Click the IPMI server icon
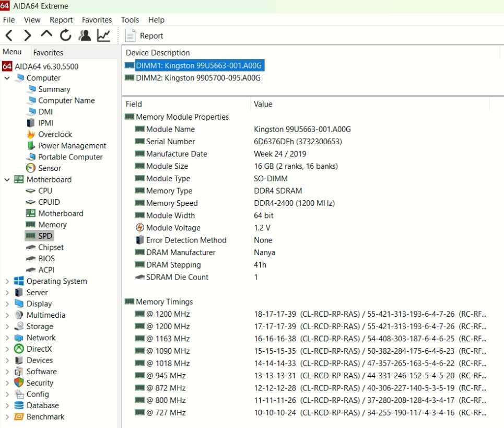This screenshot has height=428, width=504. point(30,123)
